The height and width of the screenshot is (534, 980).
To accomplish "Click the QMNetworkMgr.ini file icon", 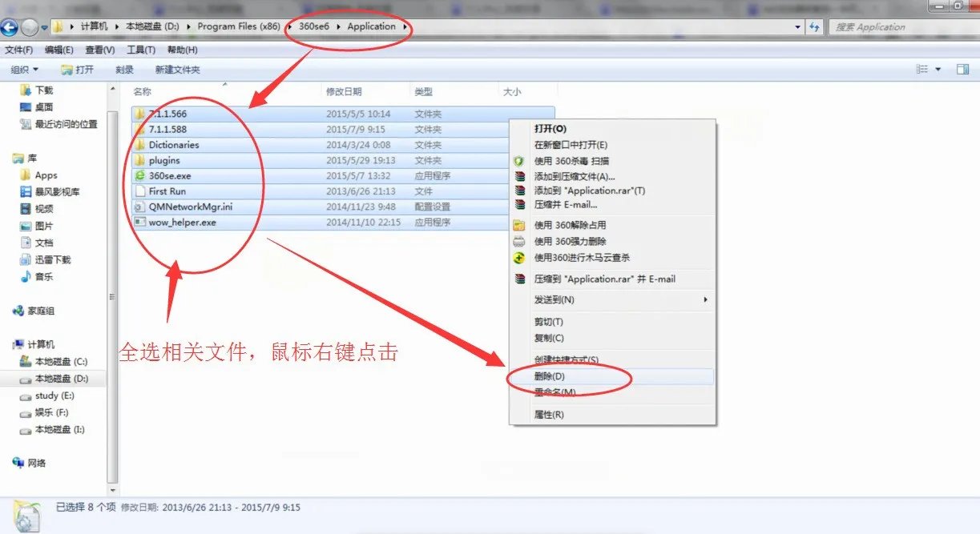I will click(139, 207).
